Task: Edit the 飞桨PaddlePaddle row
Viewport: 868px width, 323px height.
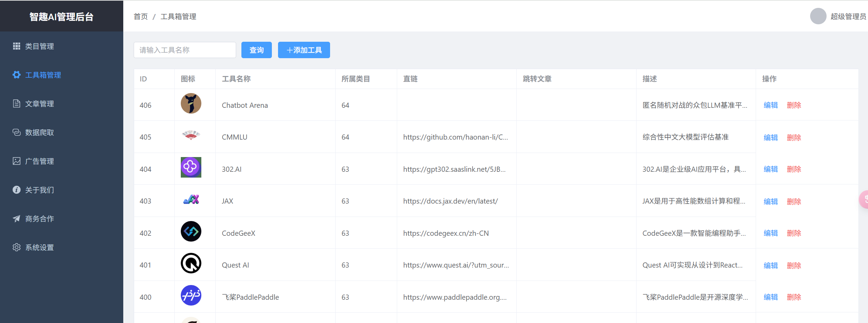Action: point(771,297)
